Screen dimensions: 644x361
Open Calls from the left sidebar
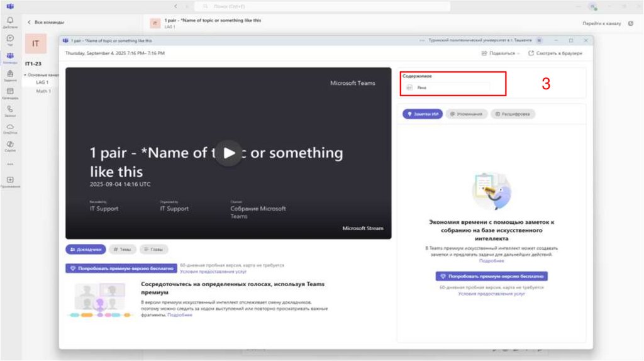coord(10,109)
